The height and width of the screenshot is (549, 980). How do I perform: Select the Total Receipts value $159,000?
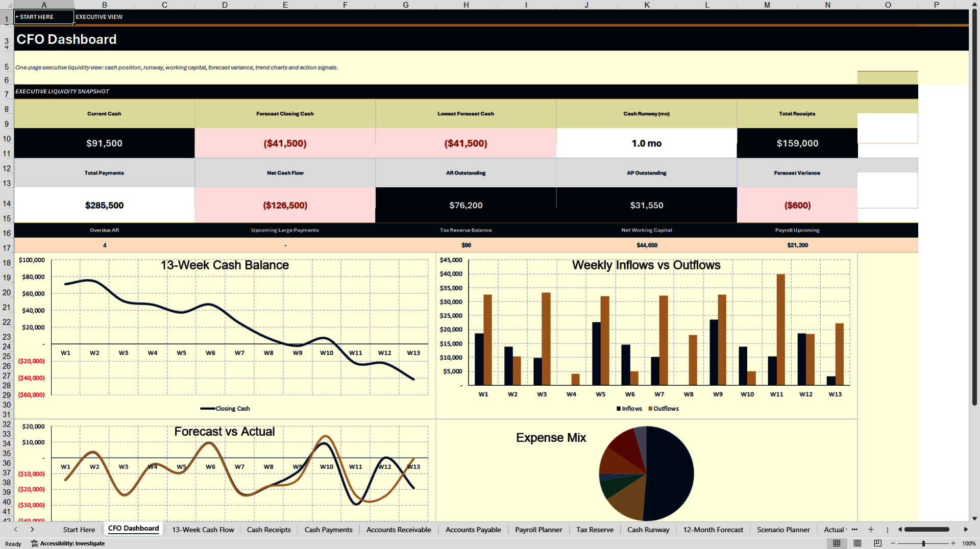[x=797, y=143]
